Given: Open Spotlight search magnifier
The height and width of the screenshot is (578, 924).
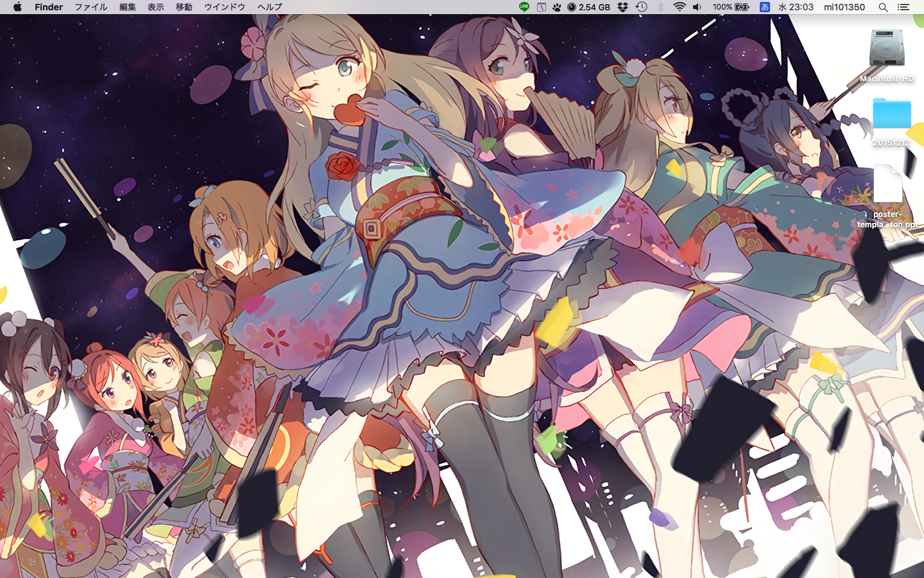Looking at the screenshot, I should click(883, 7).
